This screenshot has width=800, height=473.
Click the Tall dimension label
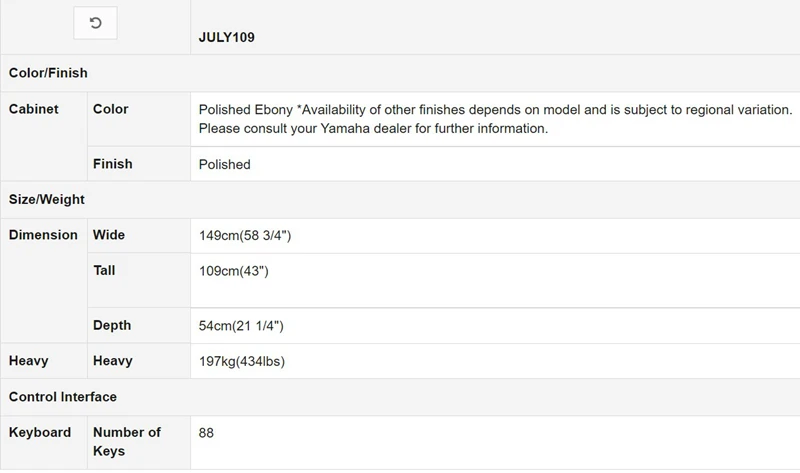[x=104, y=271]
